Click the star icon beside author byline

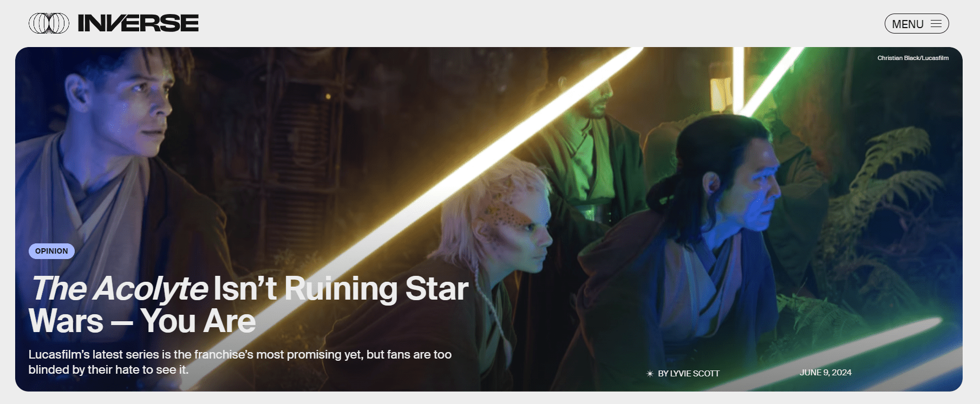tap(650, 373)
